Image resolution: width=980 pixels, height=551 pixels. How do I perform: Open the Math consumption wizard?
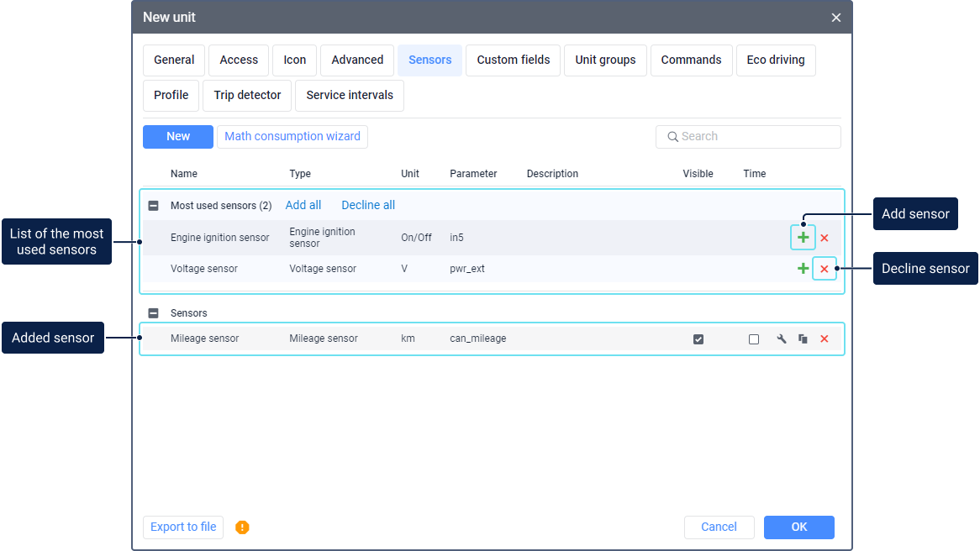pyautogui.click(x=292, y=137)
